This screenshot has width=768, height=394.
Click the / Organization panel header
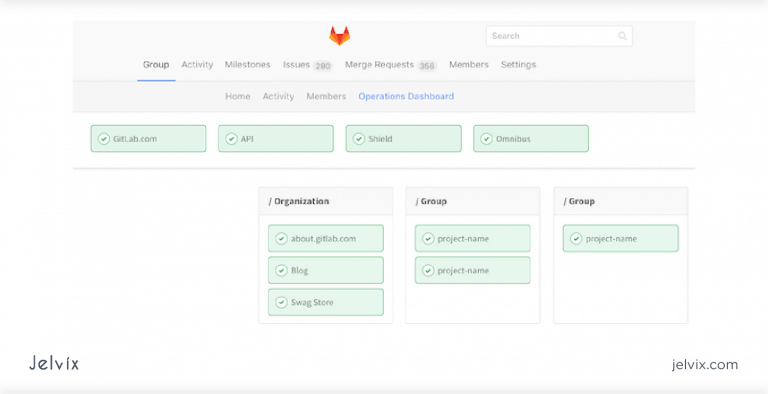326,201
